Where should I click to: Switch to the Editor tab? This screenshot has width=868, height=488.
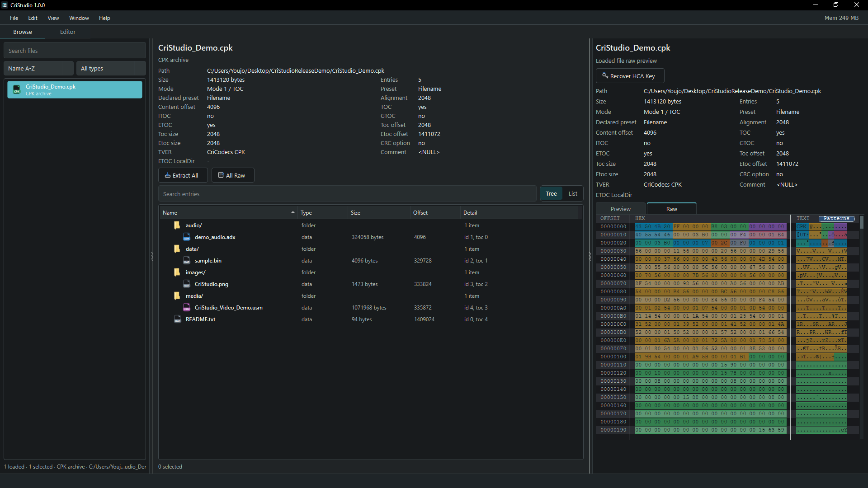pyautogui.click(x=68, y=32)
